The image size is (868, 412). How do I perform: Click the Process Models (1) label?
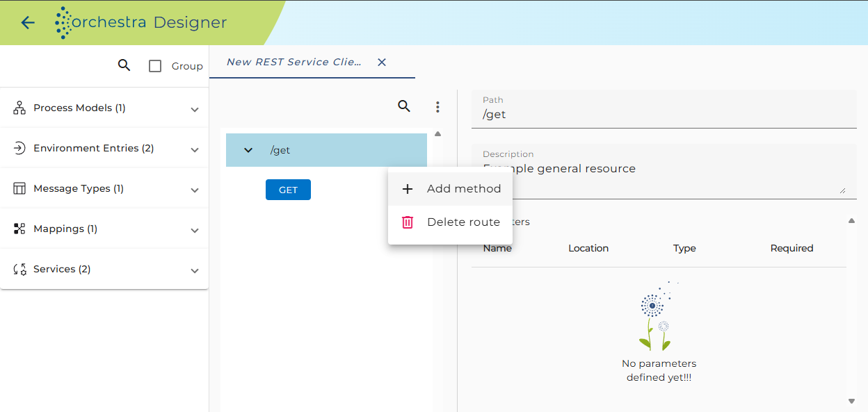click(79, 108)
